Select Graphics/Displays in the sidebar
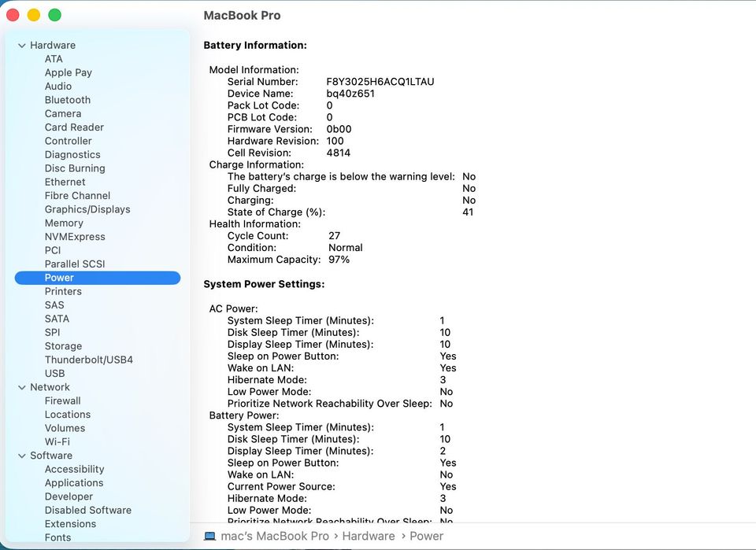756x550 pixels. tap(87, 209)
